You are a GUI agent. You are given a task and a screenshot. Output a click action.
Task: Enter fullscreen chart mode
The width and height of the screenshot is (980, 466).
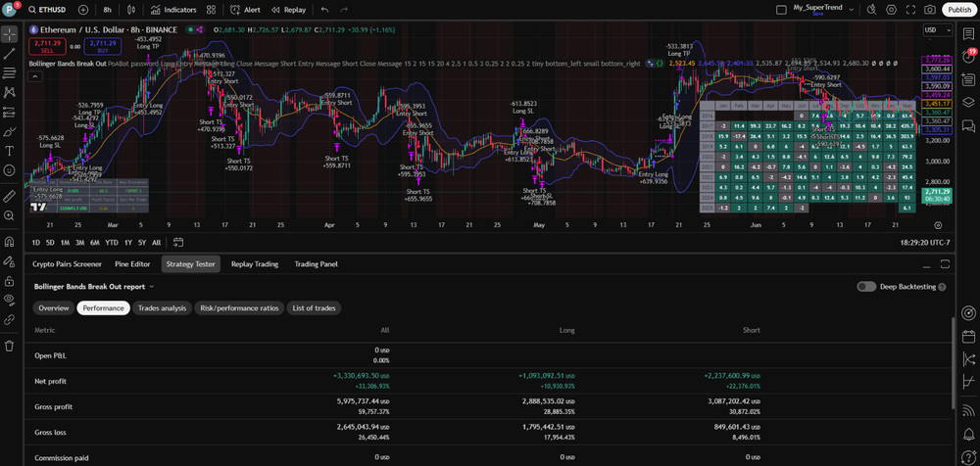(x=910, y=10)
